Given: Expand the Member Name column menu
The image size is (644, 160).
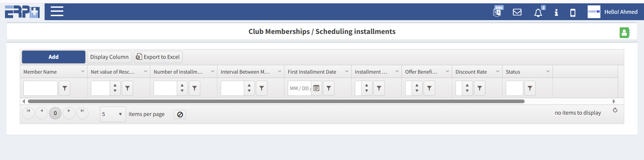Looking at the screenshot, I should [83, 72].
